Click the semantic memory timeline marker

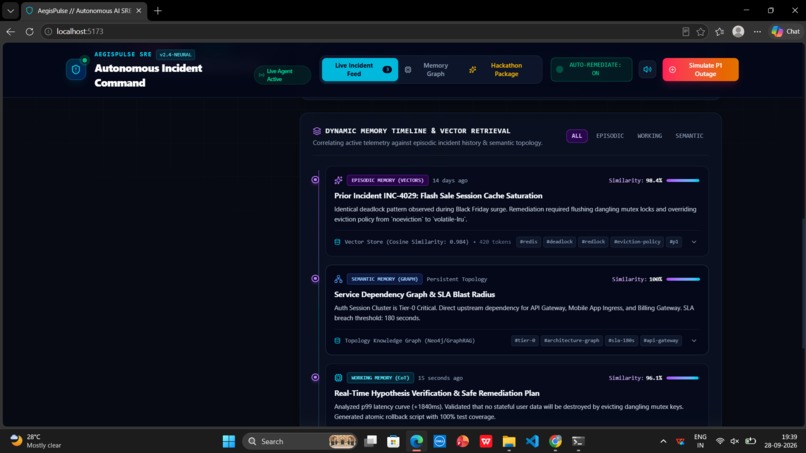point(315,279)
